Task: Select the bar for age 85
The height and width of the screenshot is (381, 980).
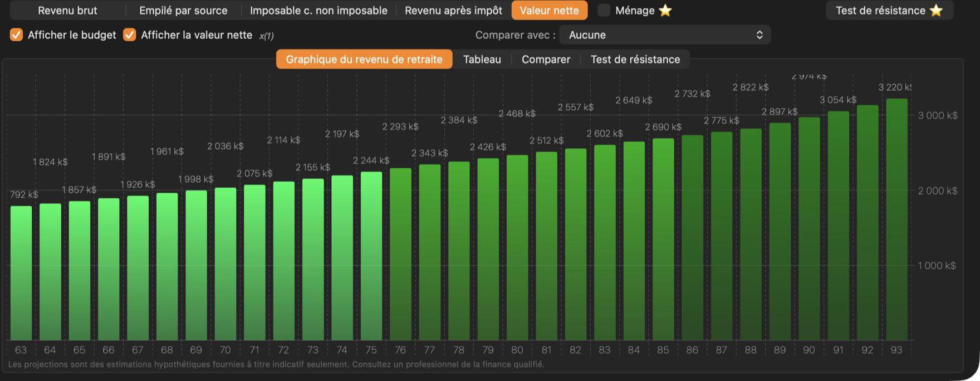Action: pyautogui.click(x=663, y=240)
